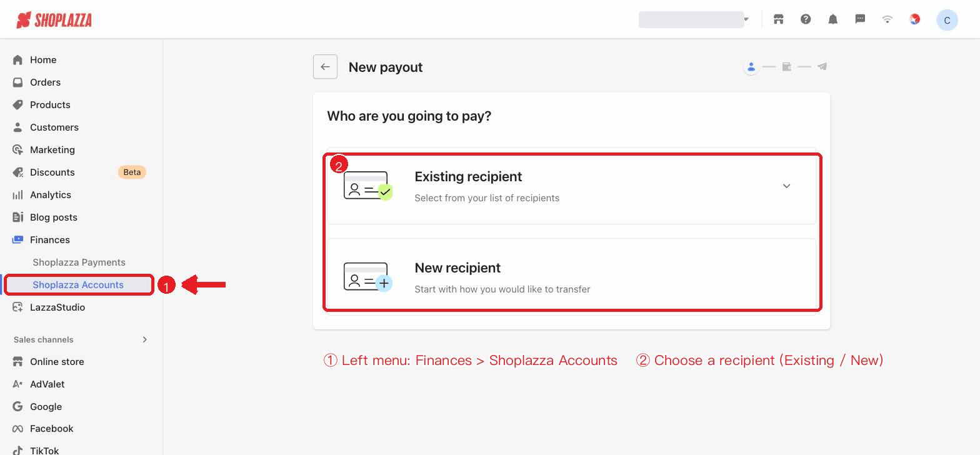Screen dimensions: 980x455
Task: Expand the Sales channels arrow
Action: 145,339
